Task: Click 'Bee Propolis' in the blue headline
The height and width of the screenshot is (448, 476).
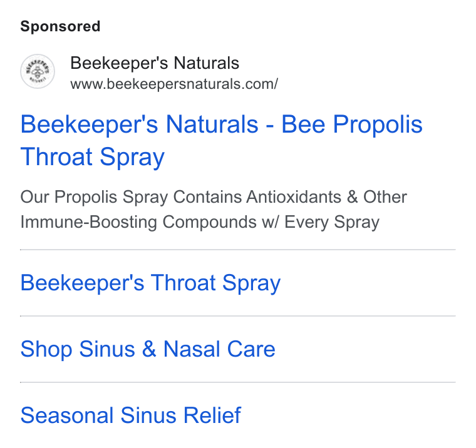Action: tap(352, 125)
